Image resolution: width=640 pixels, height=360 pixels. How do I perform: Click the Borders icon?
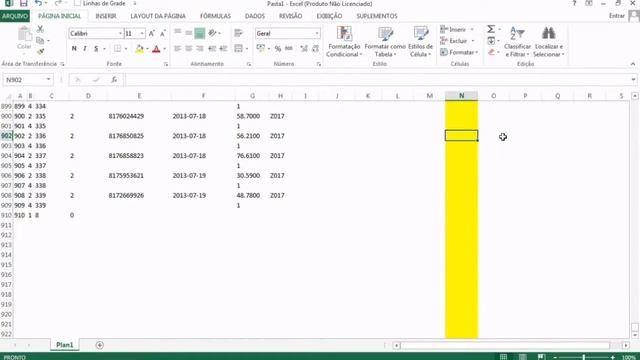tap(118, 49)
